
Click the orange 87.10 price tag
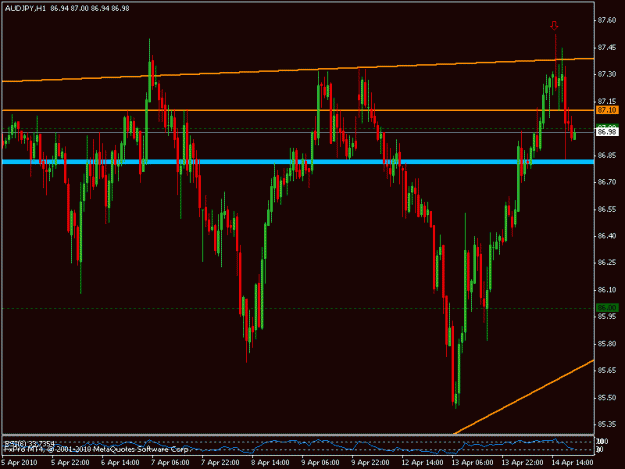click(x=607, y=110)
